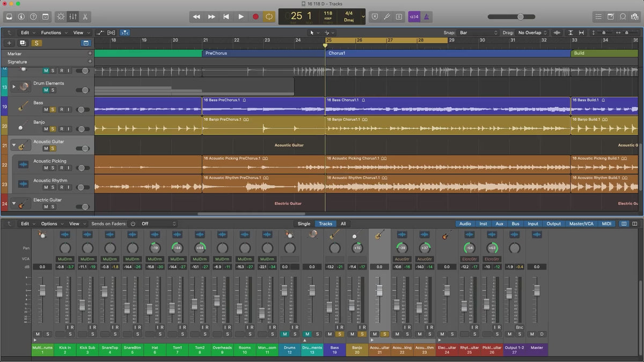This screenshot has height=362, width=644.
Task: Expand the Drum Elements track stack
Action: coord(13,86)
